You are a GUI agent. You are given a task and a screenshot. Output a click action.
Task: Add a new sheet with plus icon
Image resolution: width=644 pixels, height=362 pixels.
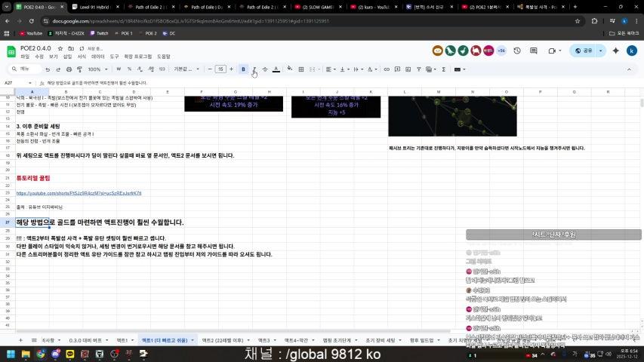point(20,341)
